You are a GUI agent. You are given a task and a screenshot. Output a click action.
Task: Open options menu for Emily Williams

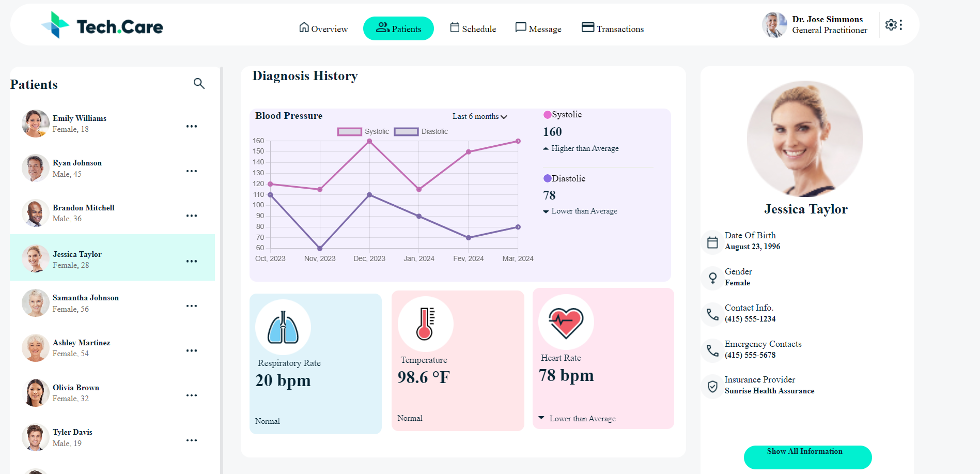pyautogui.click(x=192, y=126)
